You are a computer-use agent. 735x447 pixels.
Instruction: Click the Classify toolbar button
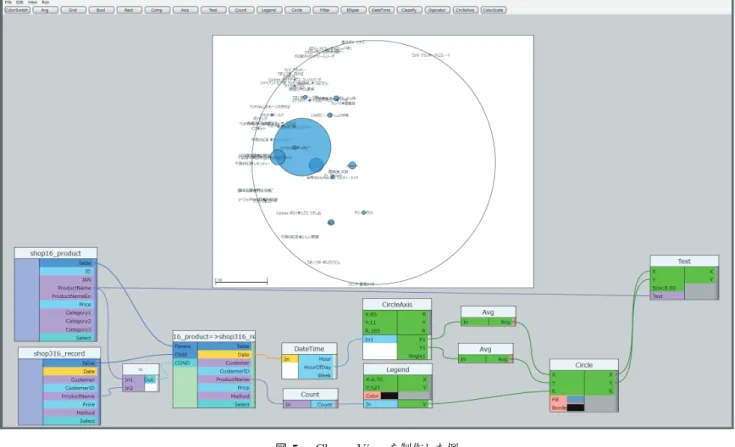[x=409, y=10]
